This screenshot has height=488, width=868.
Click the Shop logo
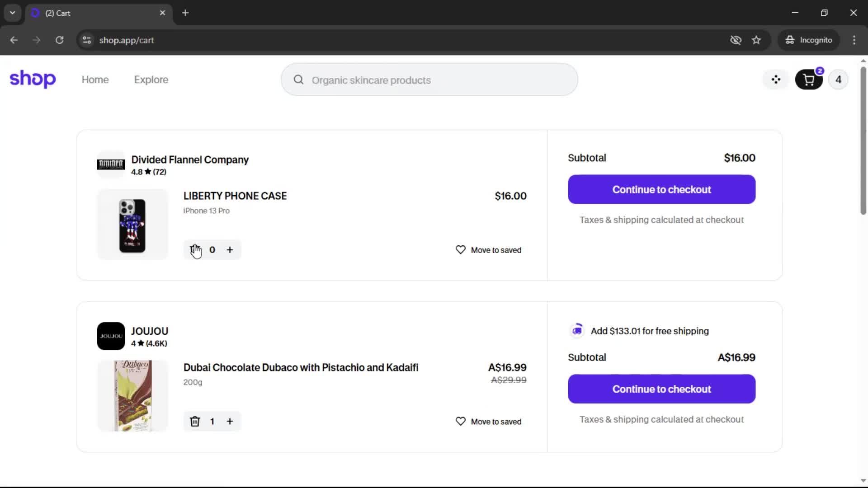[x=33, y=80]
